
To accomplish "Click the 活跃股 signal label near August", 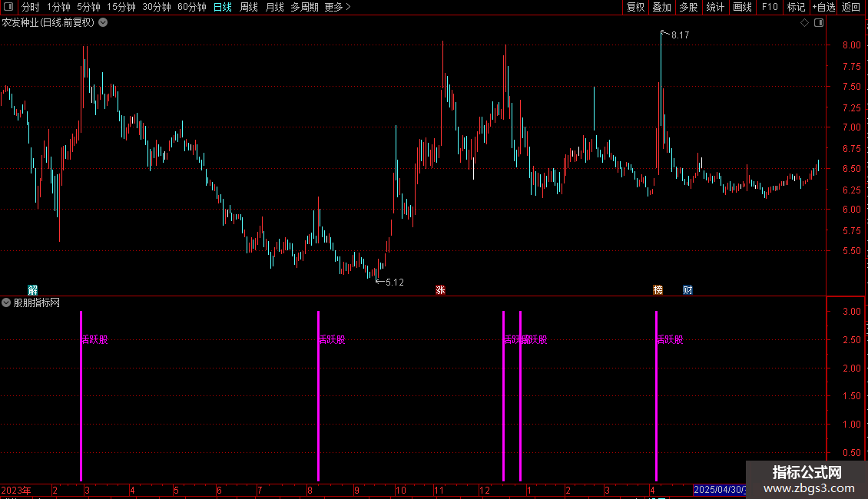I will 332,339.
